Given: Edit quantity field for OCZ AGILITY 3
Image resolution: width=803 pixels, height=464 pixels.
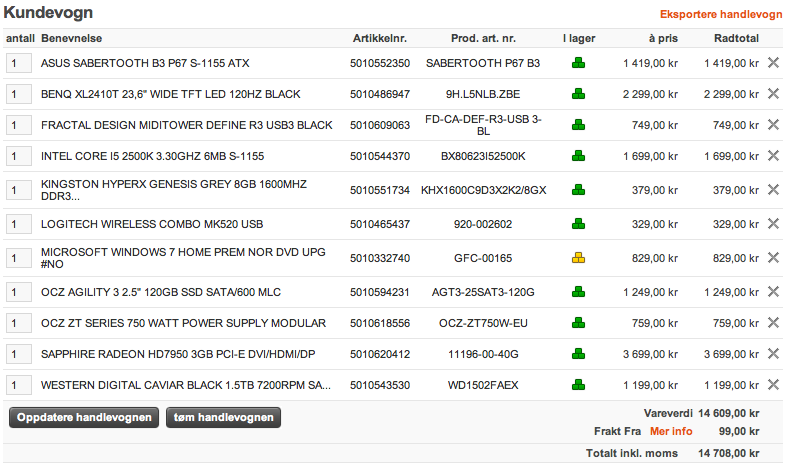Looking at the screenshot, I should tap(18, 292).
